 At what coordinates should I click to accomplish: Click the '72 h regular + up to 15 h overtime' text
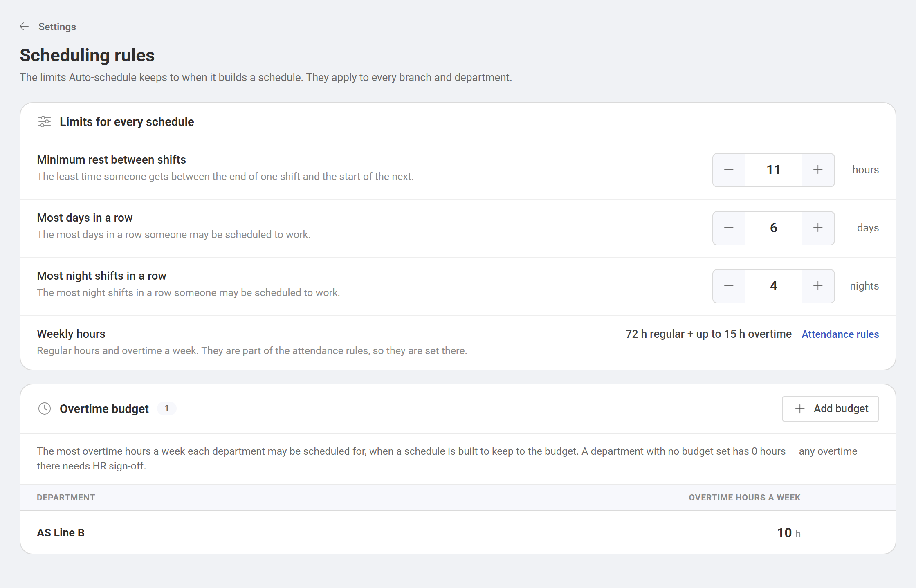(708, 334)
